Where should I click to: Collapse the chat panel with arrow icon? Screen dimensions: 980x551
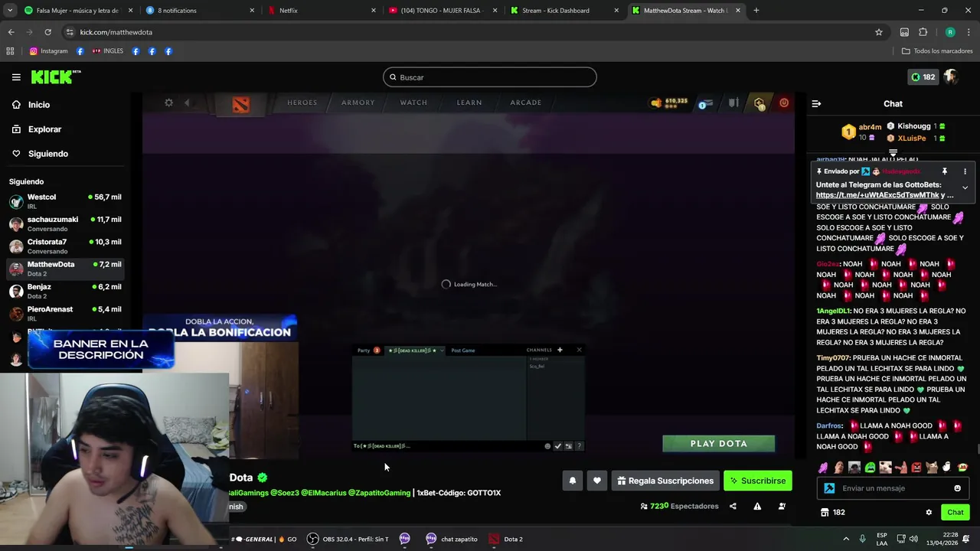(816, 103)
